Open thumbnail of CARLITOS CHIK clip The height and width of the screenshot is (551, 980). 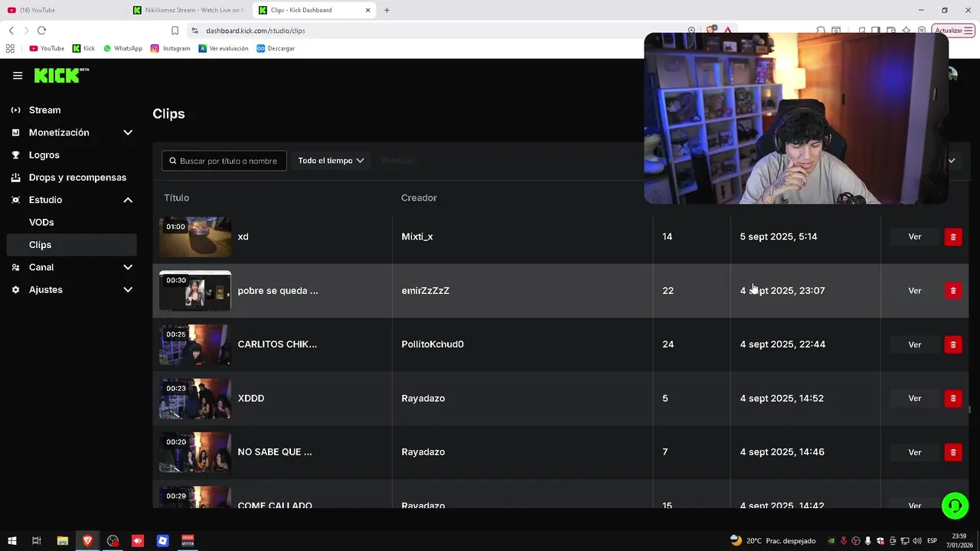[195, 344]
